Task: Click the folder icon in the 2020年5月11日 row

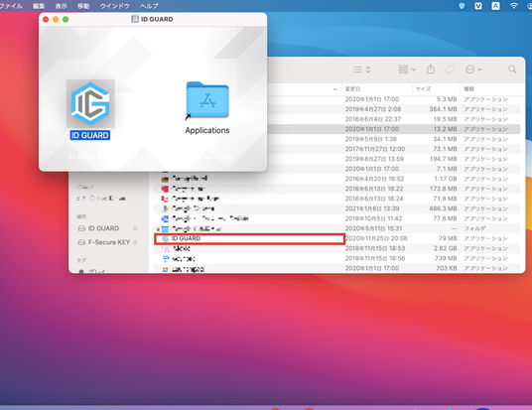Action: pos(165,228)
